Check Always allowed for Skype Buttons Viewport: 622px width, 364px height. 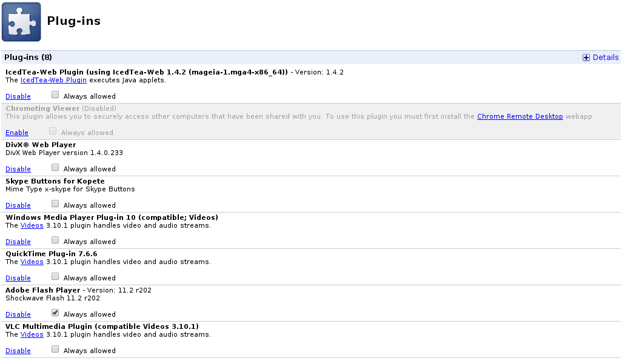pos(55,204)
